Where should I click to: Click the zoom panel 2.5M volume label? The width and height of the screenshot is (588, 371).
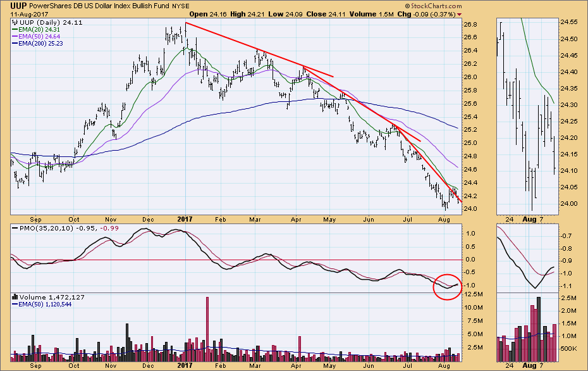pos(568,298)
